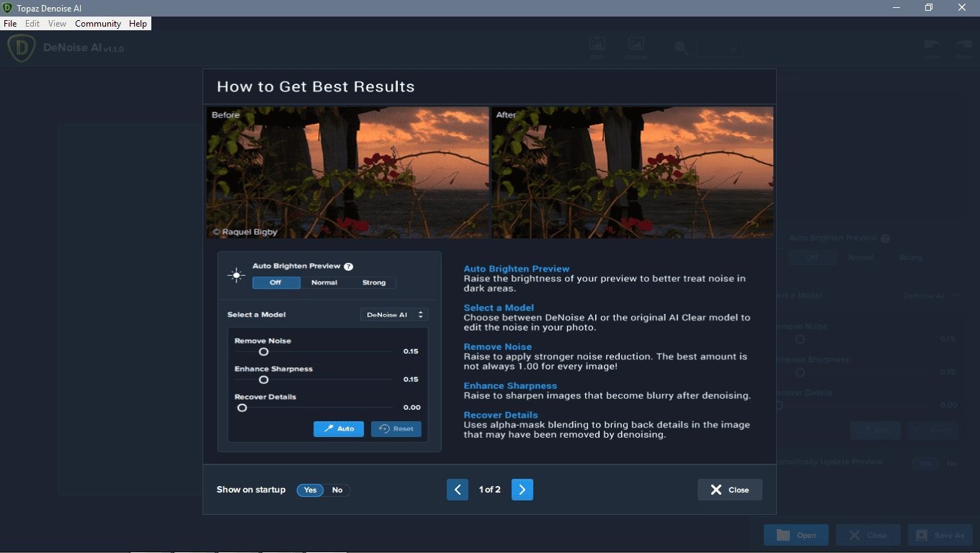Click Save As in the main window
This screenshot has height=553, width=980.
[x=940, y=535]
